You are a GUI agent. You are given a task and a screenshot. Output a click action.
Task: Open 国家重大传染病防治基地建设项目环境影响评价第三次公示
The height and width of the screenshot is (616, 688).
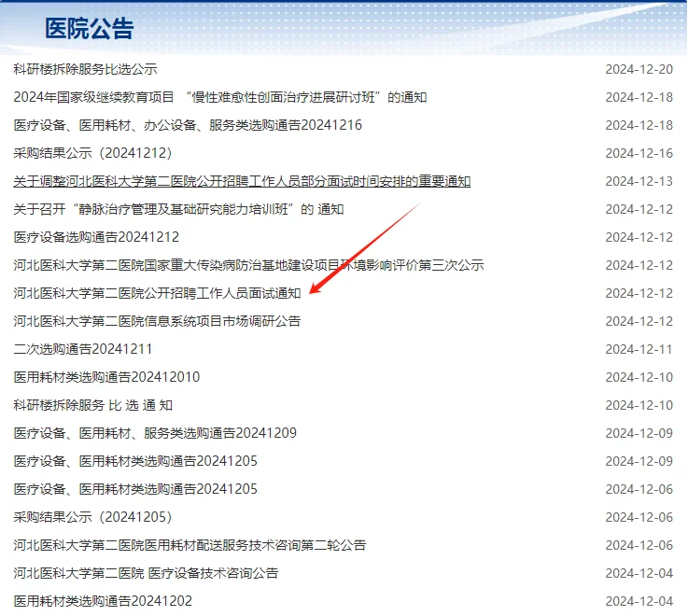click(248, 265)
